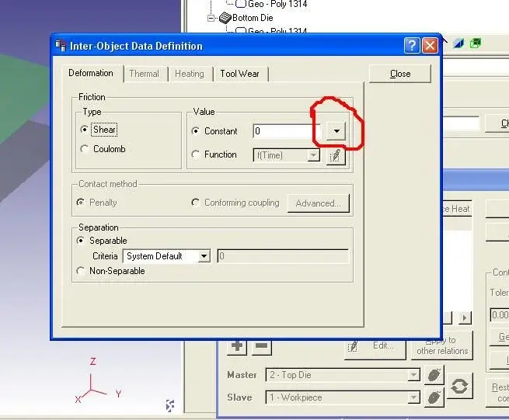The height and width of the screenshot is (420, 509).
Task: Collapse the Bottom Die tree node
Action: tap(211, 18)
